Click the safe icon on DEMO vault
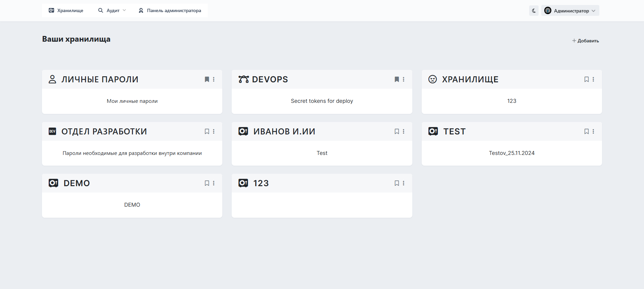This screenshot has height=289, width=644. click(x=53, y=183)
